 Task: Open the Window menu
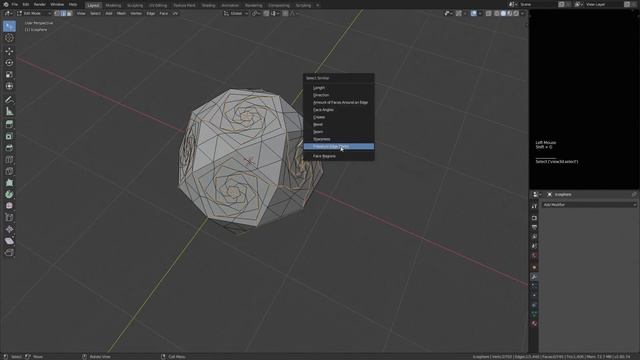pos(57,4)
